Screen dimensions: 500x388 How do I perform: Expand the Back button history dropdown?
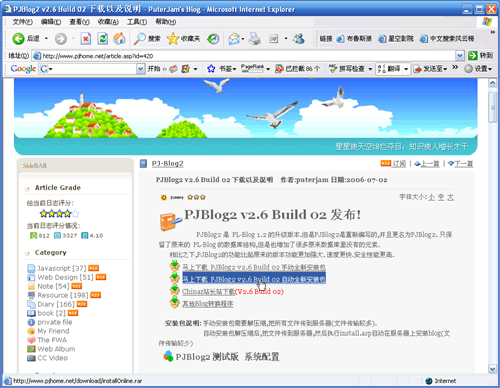46,39
